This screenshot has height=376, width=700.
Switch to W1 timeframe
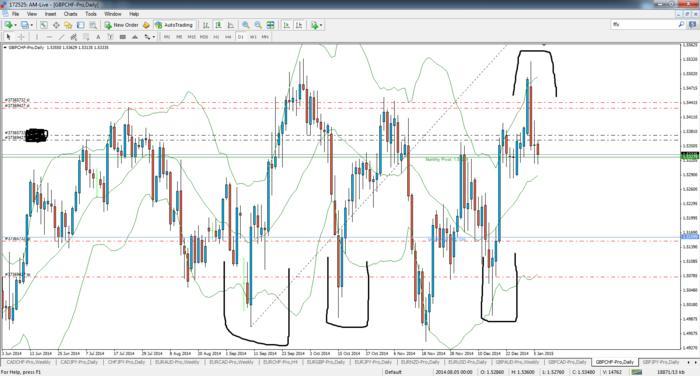(x=253, y=37)
